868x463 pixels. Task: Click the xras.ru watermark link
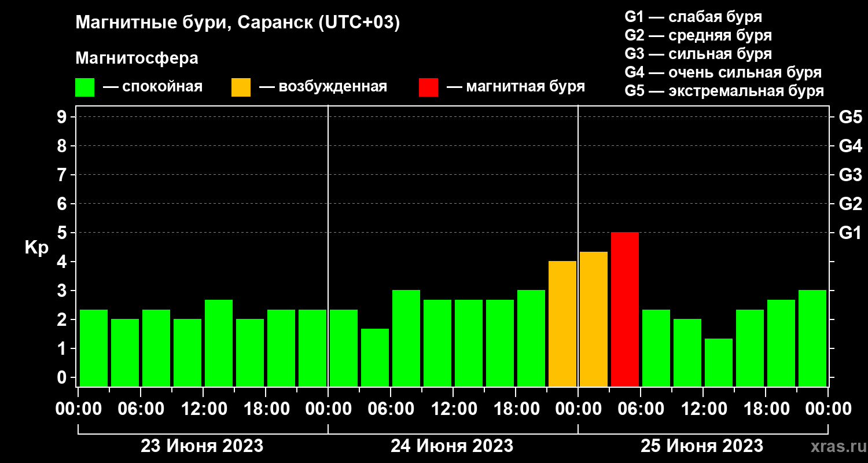click(x=836, y=446)
